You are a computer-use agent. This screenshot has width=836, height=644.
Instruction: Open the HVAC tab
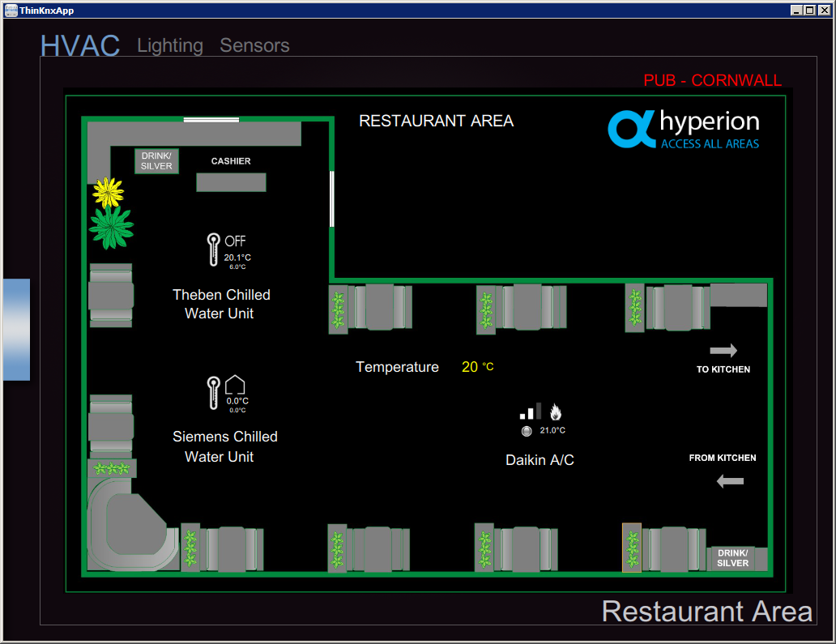tap(80, 46)
